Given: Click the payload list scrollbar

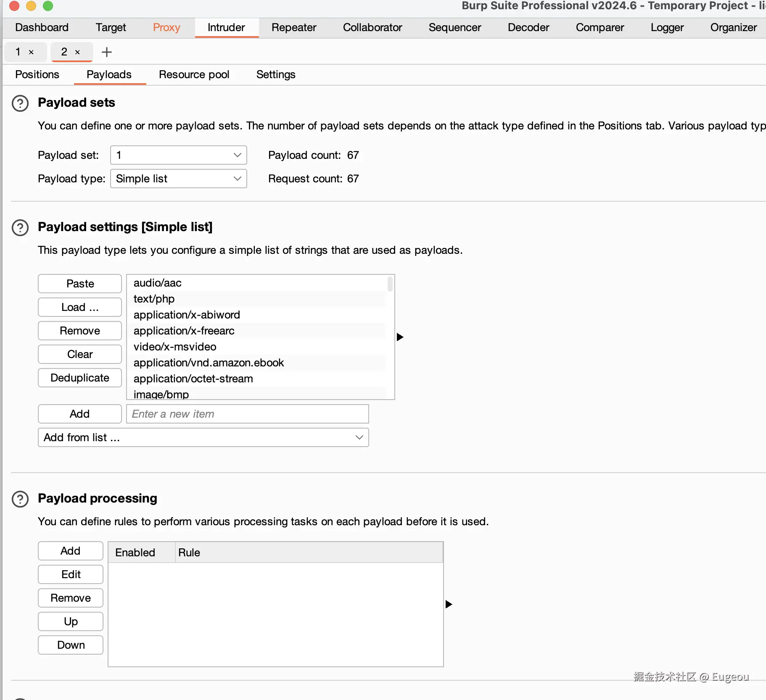Looking at the screenshot, I should click(390, 284).
